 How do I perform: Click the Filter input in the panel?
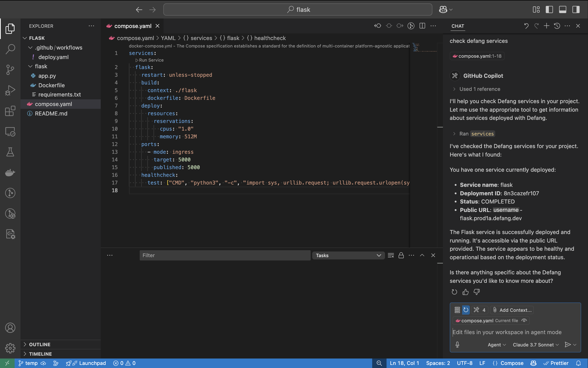[x=225, y=255]
